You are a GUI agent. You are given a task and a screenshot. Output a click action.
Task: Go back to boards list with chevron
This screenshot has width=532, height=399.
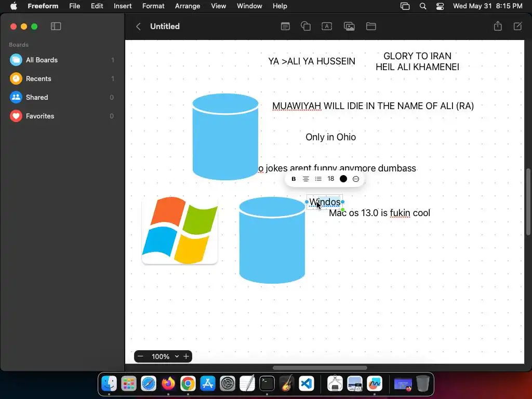pyautogui.click(x=138, y=26)
